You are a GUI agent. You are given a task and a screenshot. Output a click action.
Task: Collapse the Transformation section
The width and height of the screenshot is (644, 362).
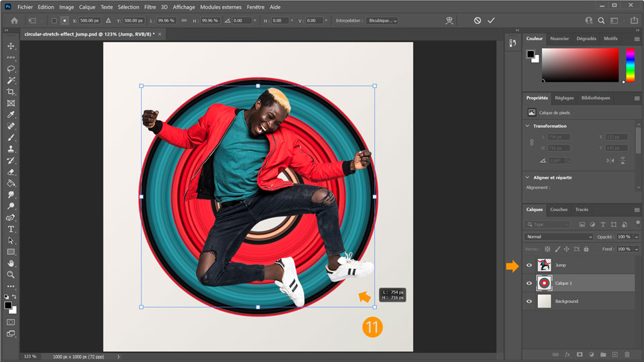click(x=528, y=126)
